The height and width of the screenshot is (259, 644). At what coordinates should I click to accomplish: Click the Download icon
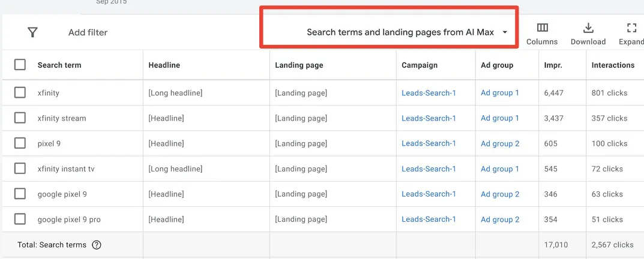pyautogui.click(x=588, y=28)
